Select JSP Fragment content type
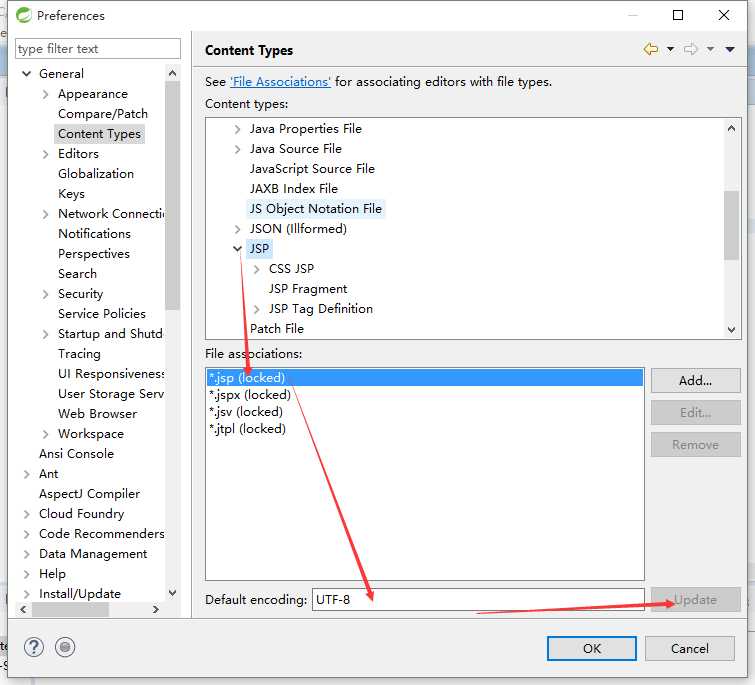The width and height of the screenshot is (755, 685). click(x=308, y=289)
